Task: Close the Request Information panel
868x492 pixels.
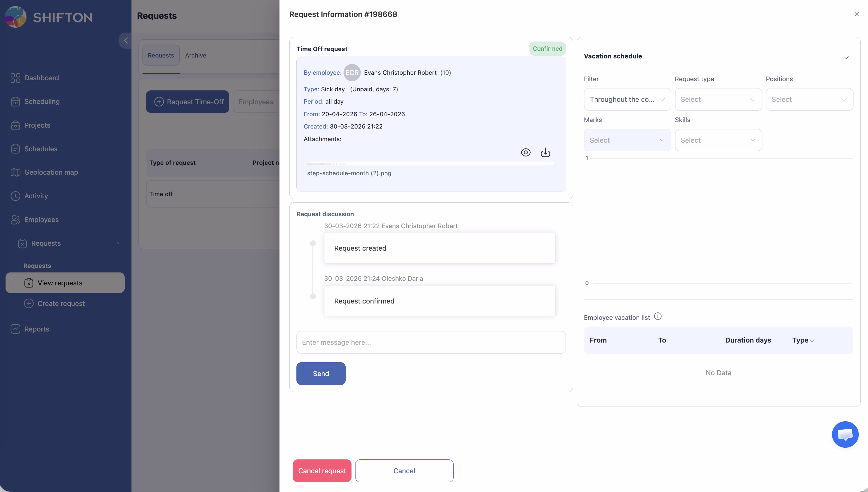Action: click(856, 14)
